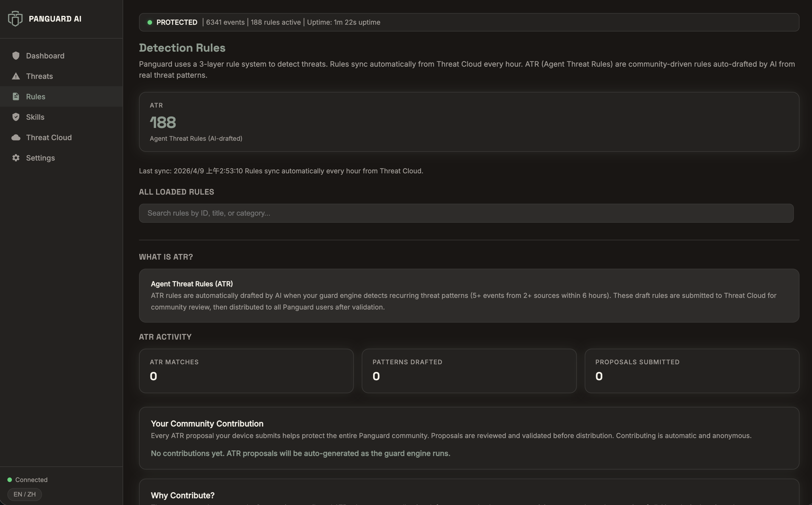812x505 pixels.
Task: Click the green PROTECTED status dot
Action: click(150, 22)
